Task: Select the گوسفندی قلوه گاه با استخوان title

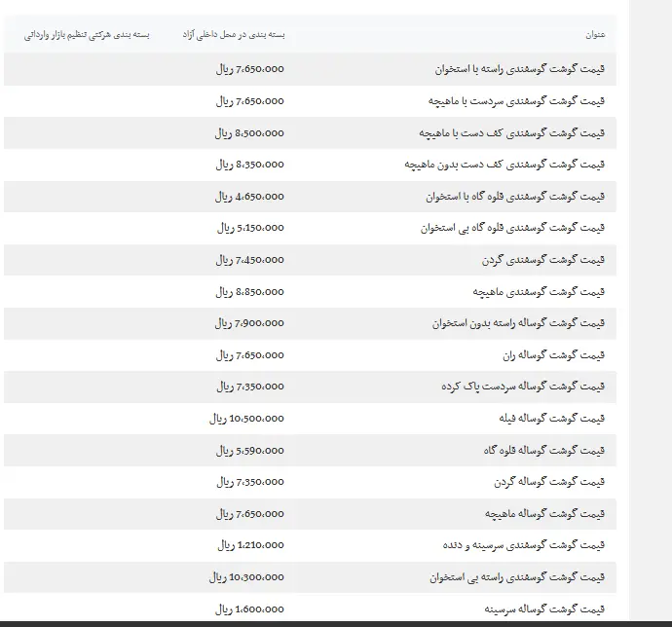Action: [515, 197]
